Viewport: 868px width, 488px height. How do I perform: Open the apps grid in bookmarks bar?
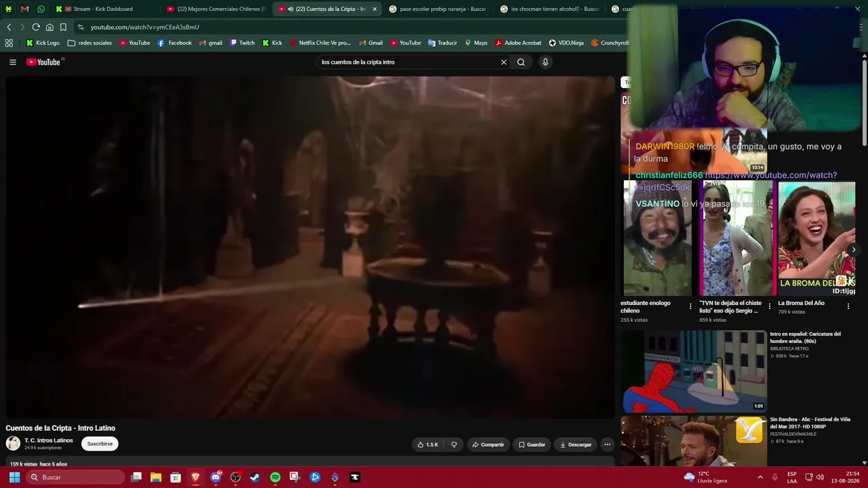9,43
